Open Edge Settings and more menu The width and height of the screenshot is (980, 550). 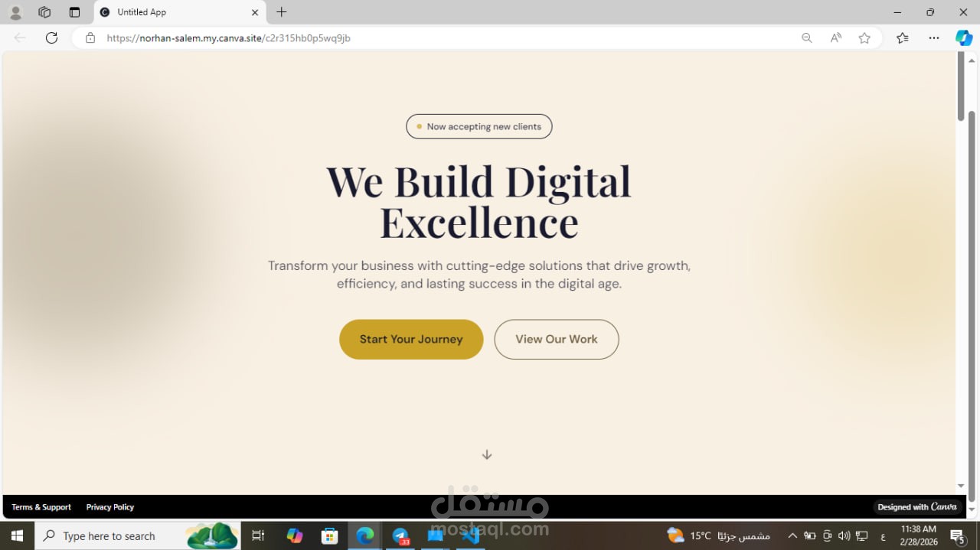[x=933, y=37]
